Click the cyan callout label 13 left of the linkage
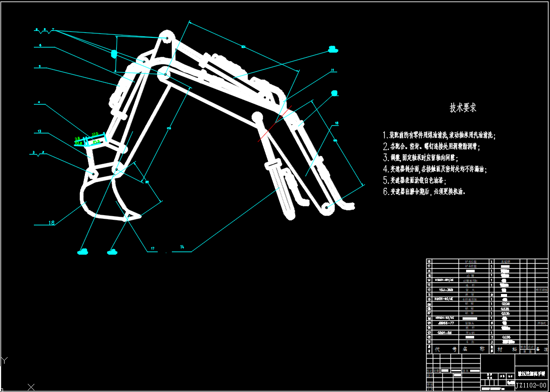 pos(39,131)
